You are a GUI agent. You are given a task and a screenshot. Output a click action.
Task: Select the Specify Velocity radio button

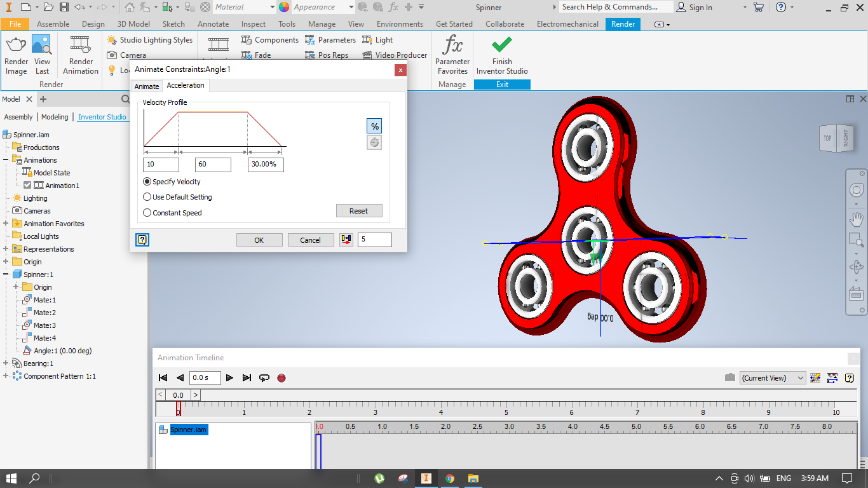147,182
